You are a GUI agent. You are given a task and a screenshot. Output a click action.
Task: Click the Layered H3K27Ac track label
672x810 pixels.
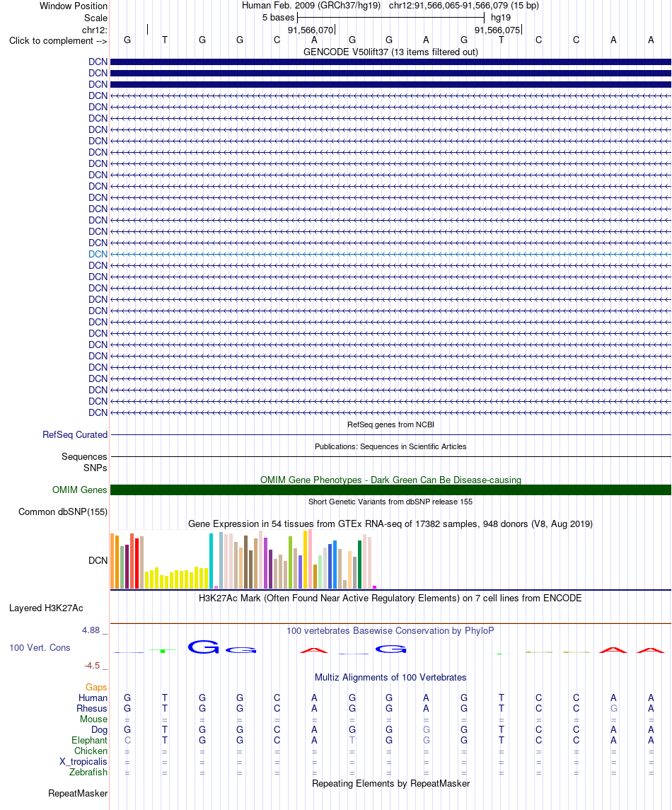click(46, 608)
